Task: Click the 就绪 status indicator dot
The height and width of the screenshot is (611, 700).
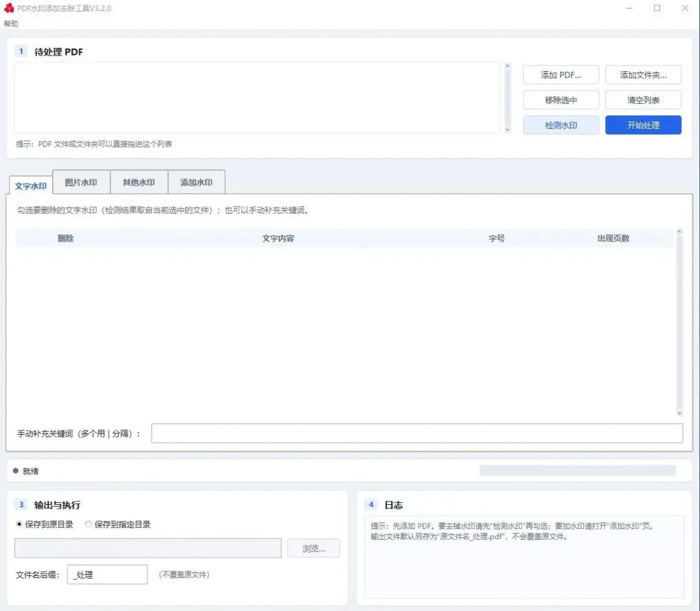Action: [x=16, y=471]
